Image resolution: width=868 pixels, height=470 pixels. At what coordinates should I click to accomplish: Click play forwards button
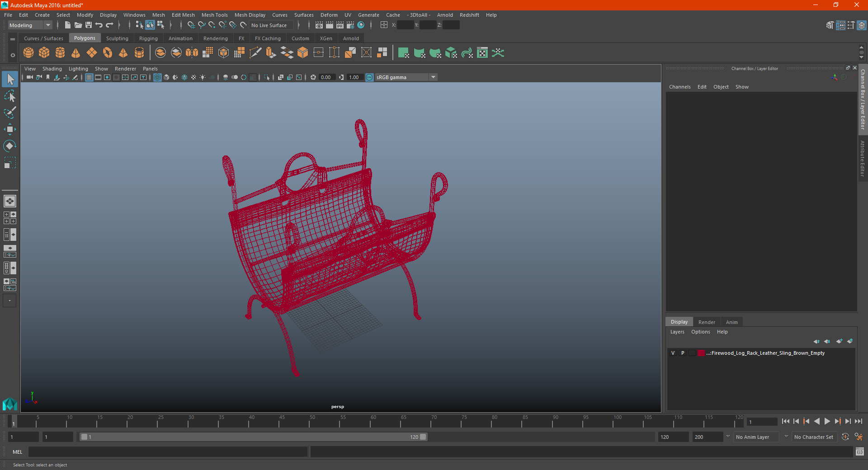(x=827, y=421)
